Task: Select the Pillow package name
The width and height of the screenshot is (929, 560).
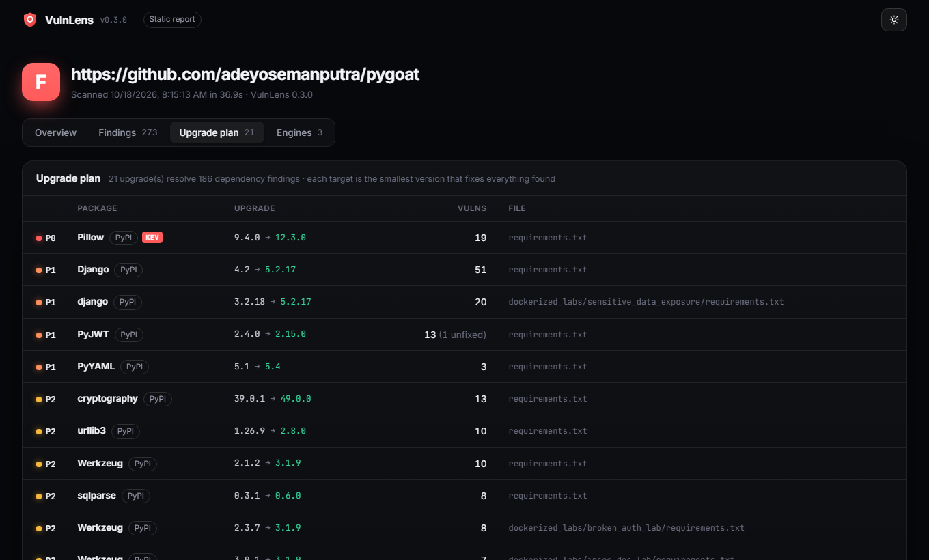Action: (x=91, y=237)
